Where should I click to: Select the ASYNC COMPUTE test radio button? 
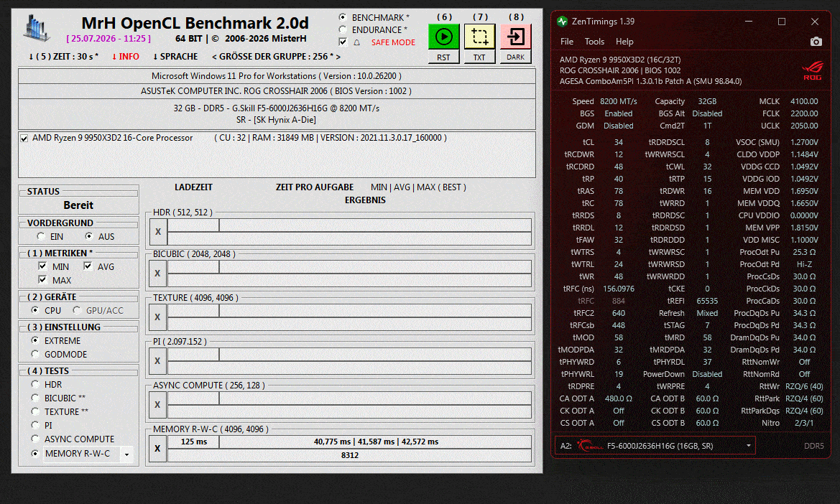point(34,439)
